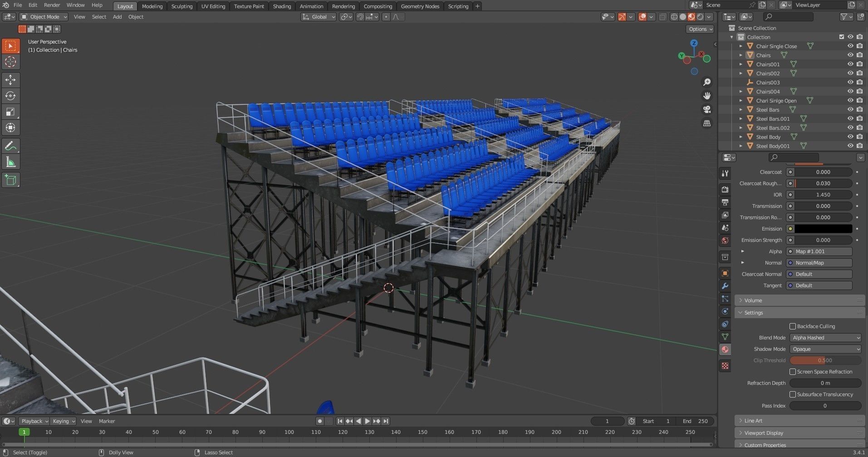This screenshot has height=457, width=868.
Task: Open the Modifiers properties tab
Action: [x=725, y=286]
